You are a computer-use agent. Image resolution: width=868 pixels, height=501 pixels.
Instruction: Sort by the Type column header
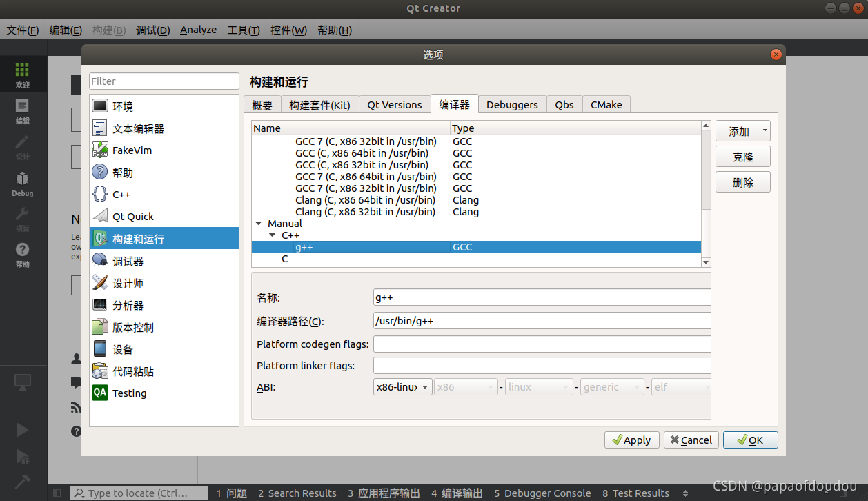(x=575, y=128)
